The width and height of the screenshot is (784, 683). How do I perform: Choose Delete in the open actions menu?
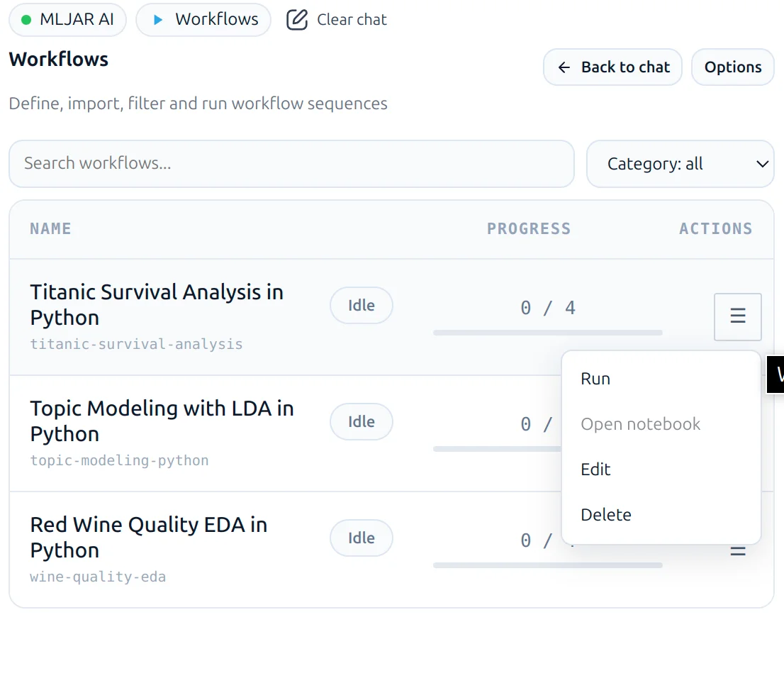(605, 514)
